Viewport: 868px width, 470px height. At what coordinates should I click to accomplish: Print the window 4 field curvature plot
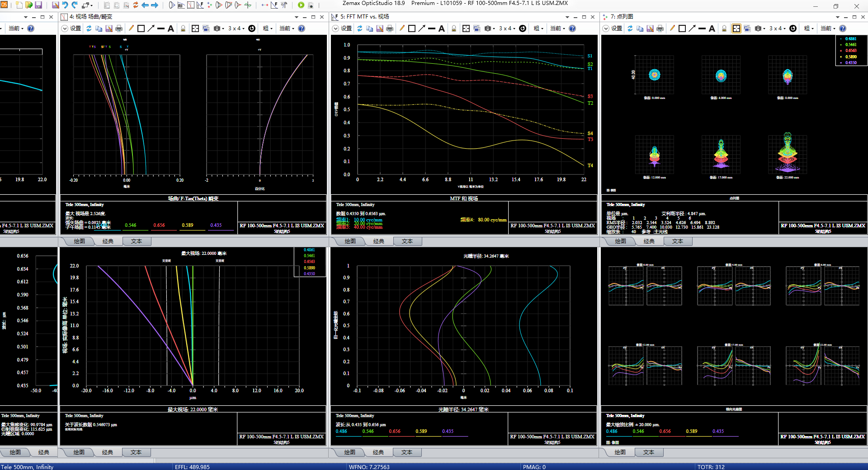click(119, 28)
